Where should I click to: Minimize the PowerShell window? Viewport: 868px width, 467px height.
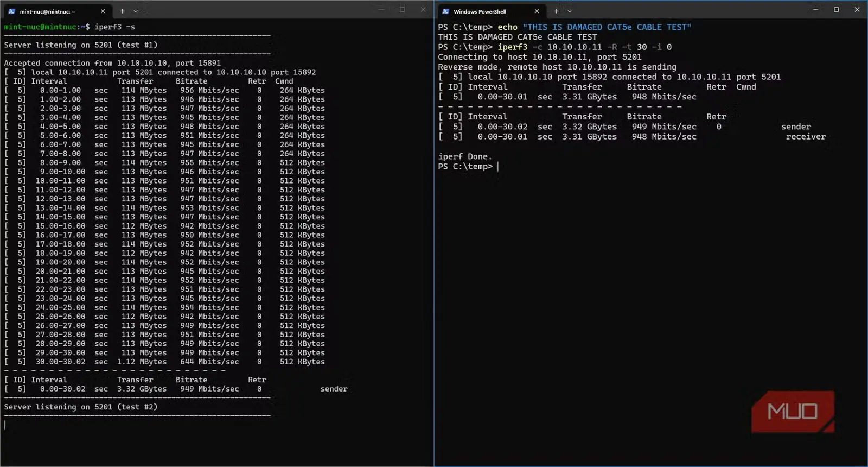click(x=815, y=9)
